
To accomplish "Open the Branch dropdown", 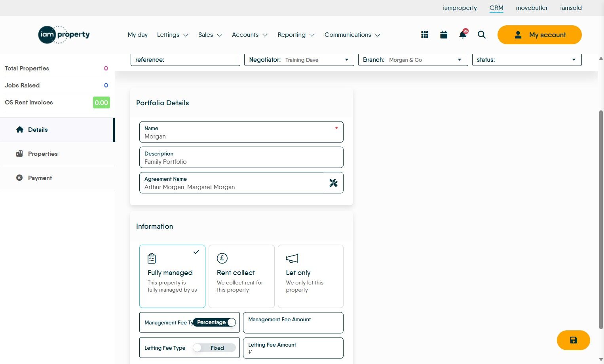I will tap(413, 60).
